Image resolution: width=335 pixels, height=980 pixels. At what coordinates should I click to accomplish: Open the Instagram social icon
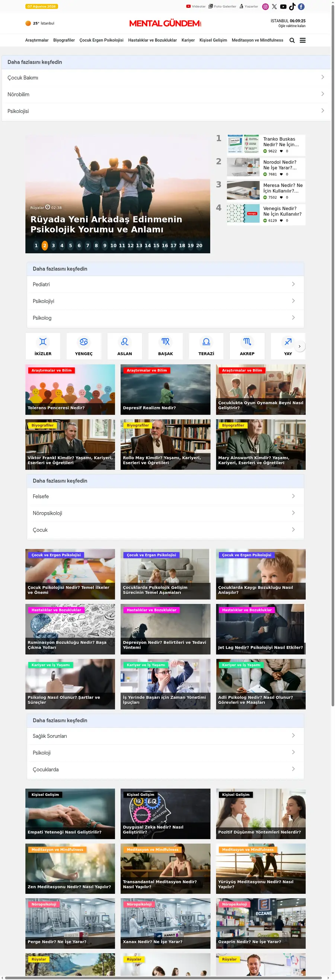click(x=265, y=6)
